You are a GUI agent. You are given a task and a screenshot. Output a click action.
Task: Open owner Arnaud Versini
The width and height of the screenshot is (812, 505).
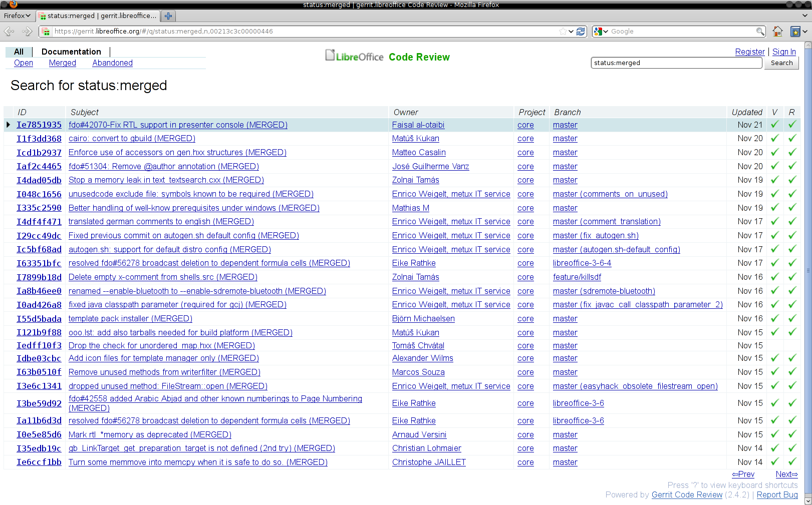(x=419, y=434)
